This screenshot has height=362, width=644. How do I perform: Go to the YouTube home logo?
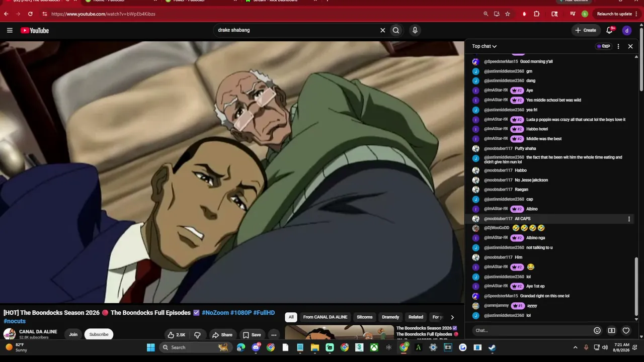[x=35, y=31]
